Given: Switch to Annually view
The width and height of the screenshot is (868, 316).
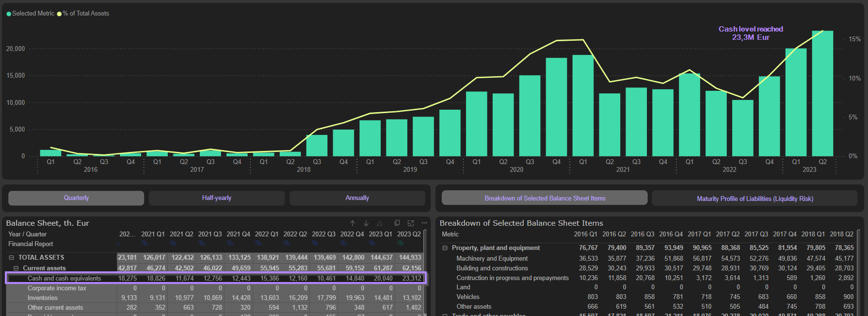Looking at the screenshot, I should pos(357,198).
